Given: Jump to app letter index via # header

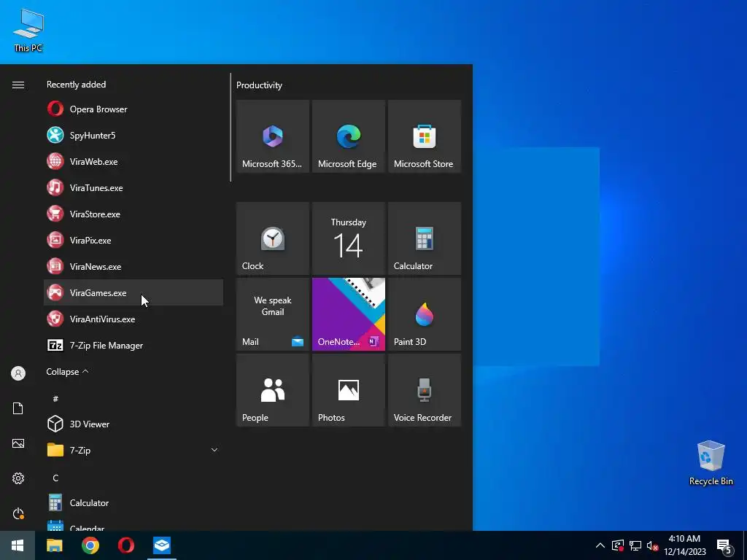Looking at the screenshot, I should [x=55, y=399].
